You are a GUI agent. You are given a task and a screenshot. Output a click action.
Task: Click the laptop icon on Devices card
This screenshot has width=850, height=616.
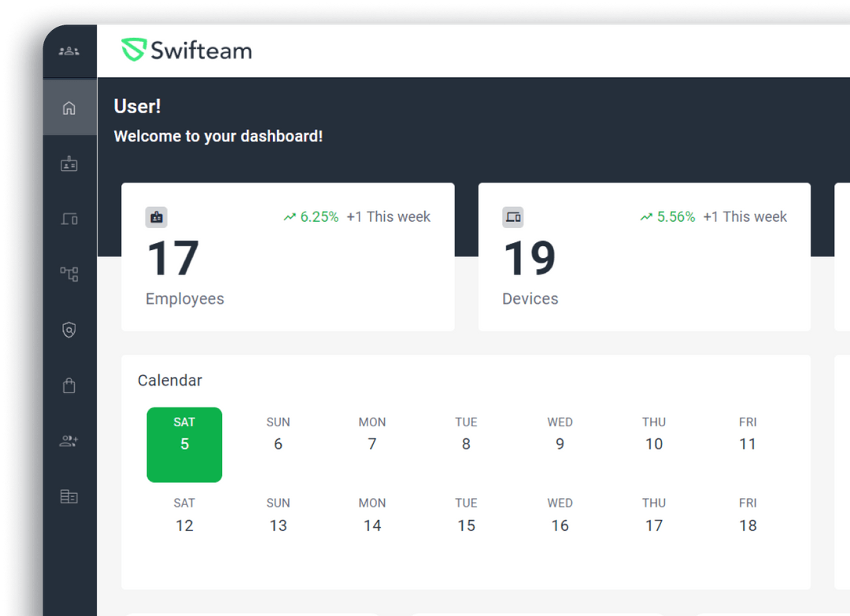(513, 216)
